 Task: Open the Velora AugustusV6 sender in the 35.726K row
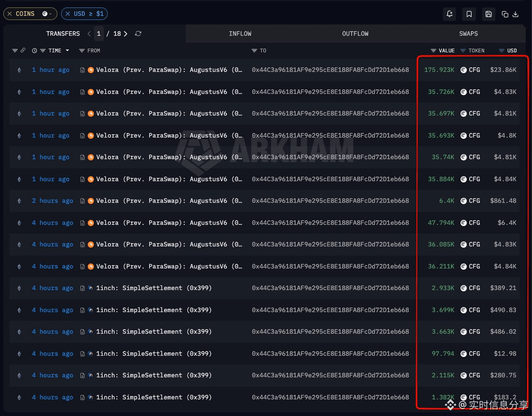click(169, 92)
